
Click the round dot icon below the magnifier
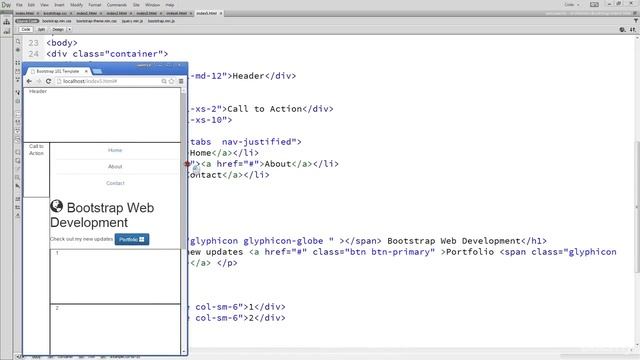18,50
